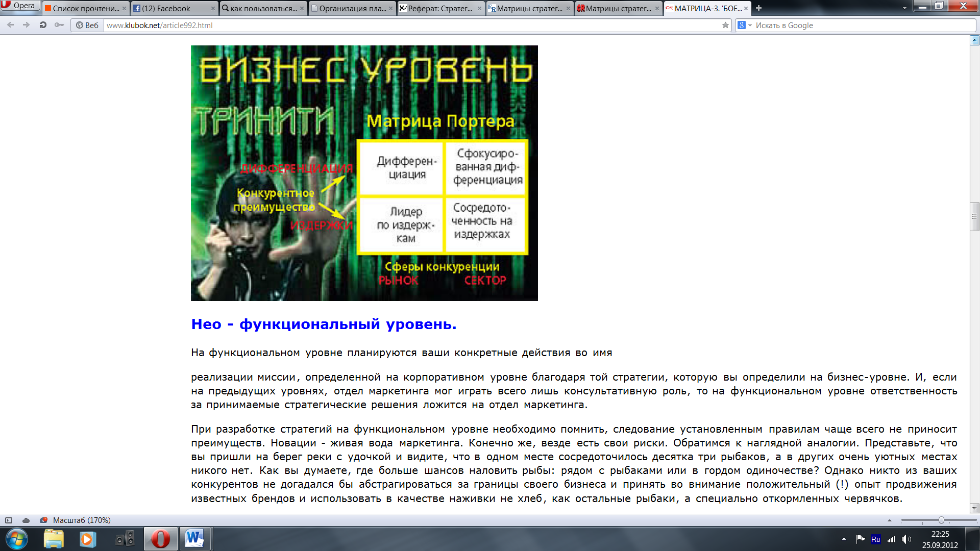Click the Opera taskbar button

160,539
